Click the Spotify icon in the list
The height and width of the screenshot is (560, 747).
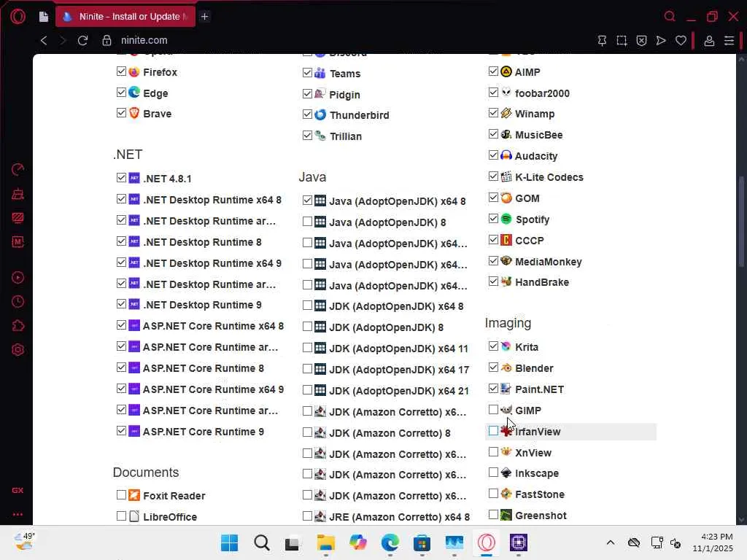coord(506,219)
